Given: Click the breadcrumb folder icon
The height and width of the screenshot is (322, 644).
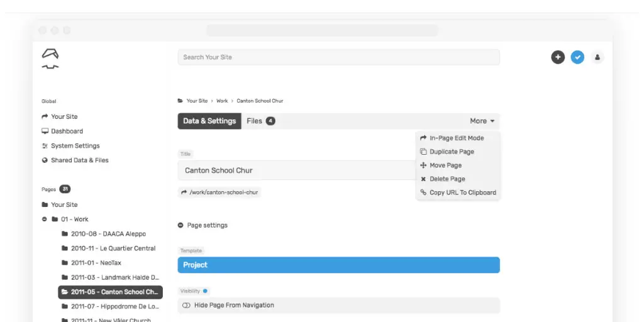Looking at the screenshot, I should tap(180, 101).
